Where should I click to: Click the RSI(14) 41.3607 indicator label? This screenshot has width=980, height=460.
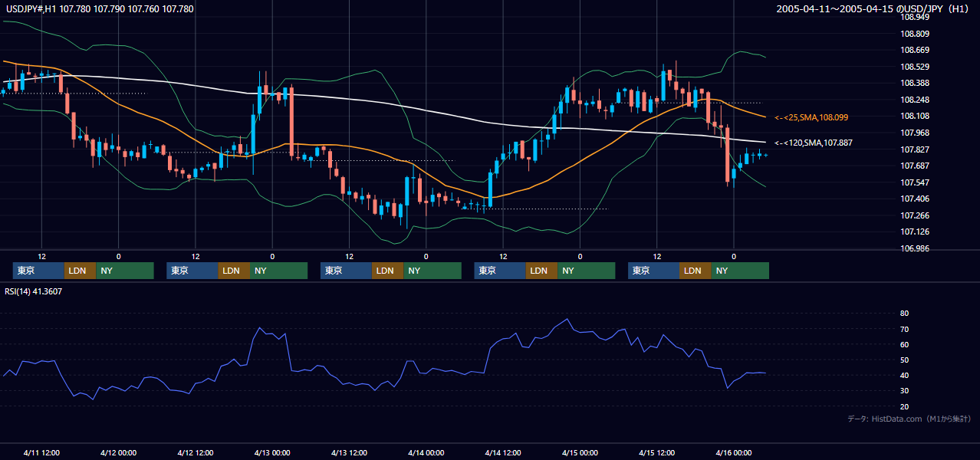pos(34,291)
